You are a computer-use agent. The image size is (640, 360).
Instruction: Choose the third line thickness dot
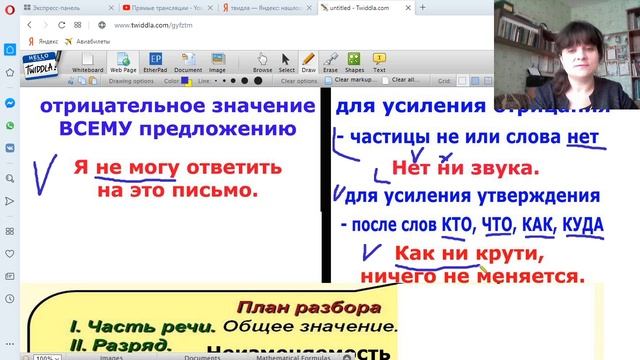[233, 81]
